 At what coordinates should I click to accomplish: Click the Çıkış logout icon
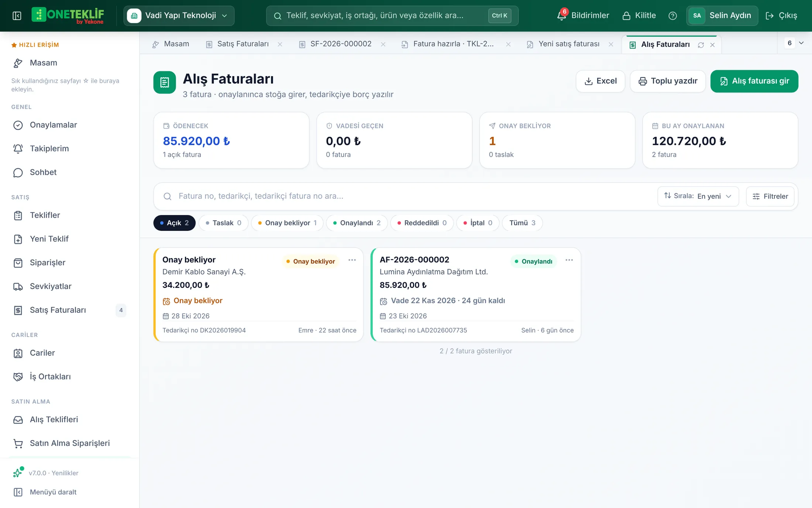tap(770, 16)
